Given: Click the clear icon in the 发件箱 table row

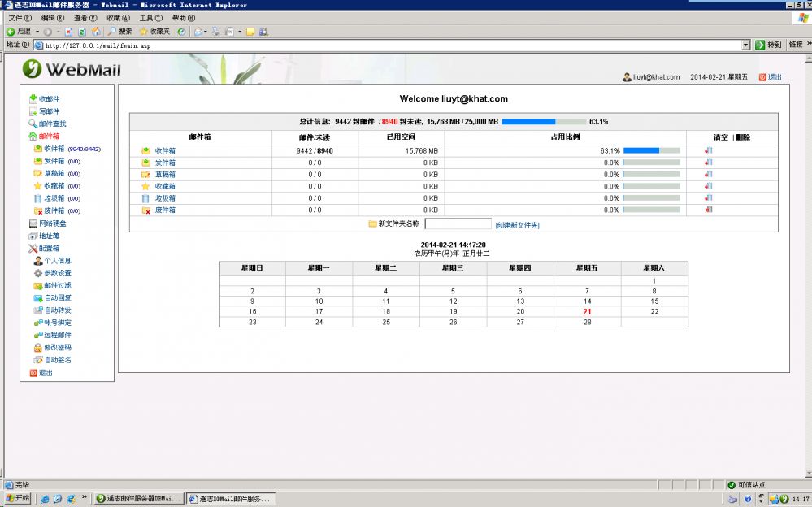Looking at the screenshot, I should point(709,162).
